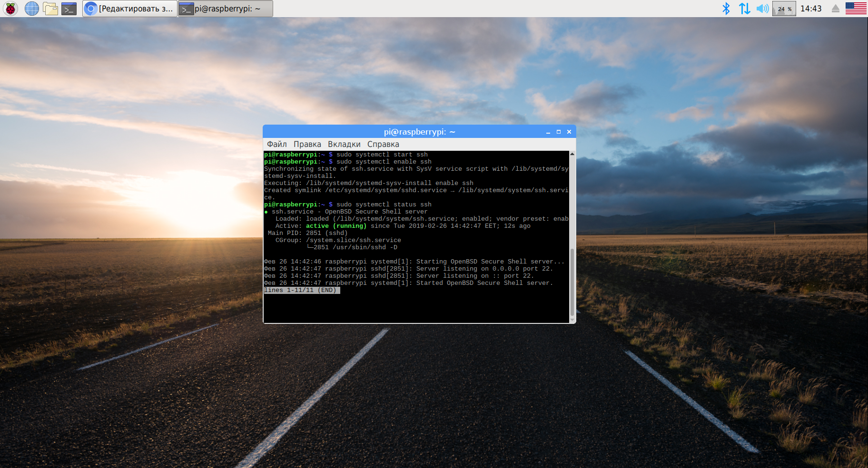868x468 pixels.
Task: Open the Файл menu in terminal
Action: tap(276, 144)
